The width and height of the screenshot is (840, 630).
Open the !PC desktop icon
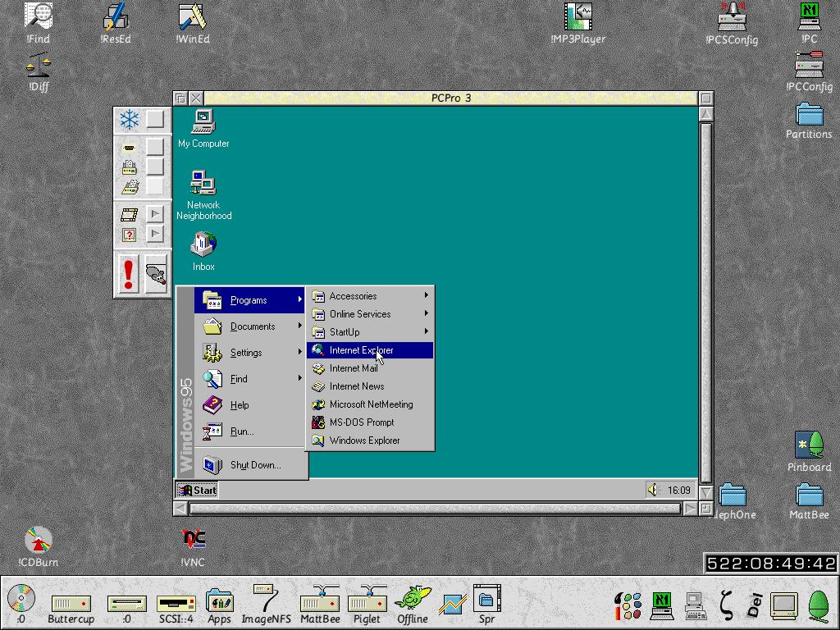[x=810, y=24]
